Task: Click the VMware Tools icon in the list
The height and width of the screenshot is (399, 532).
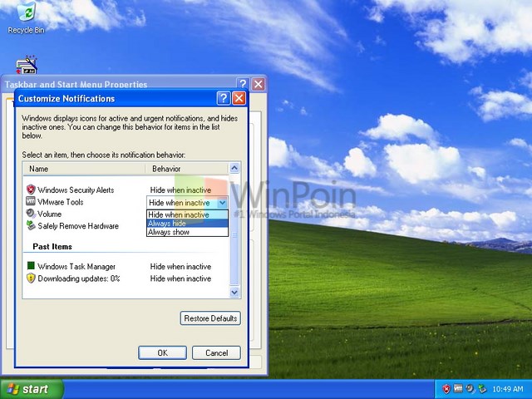Action: point(31,201)
